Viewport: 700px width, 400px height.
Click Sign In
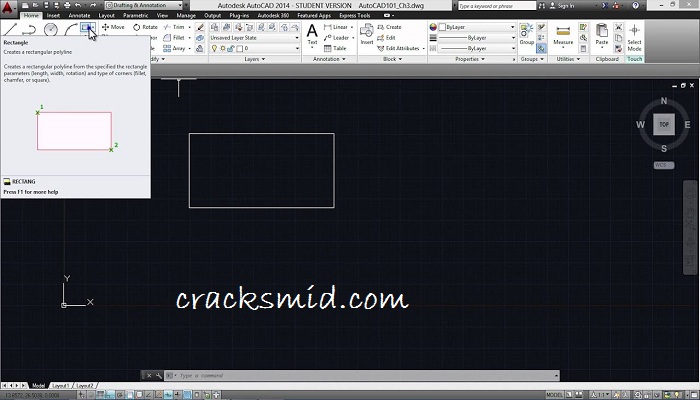pyautogui.click(x=562, y=6)
